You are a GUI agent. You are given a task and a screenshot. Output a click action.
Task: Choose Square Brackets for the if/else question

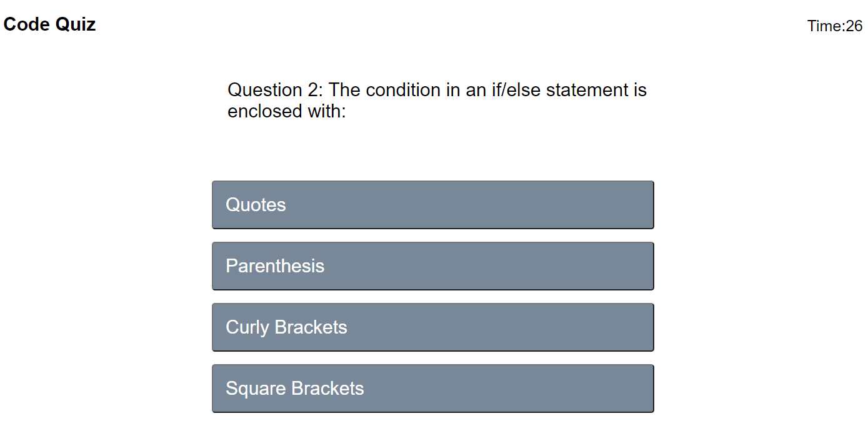[433, 388]
